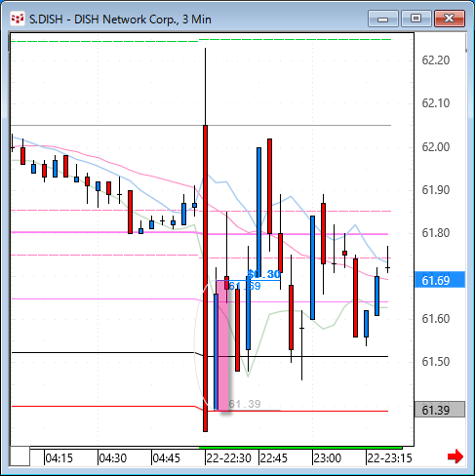Click the 61.50 price scale label

tap(436, 362)
